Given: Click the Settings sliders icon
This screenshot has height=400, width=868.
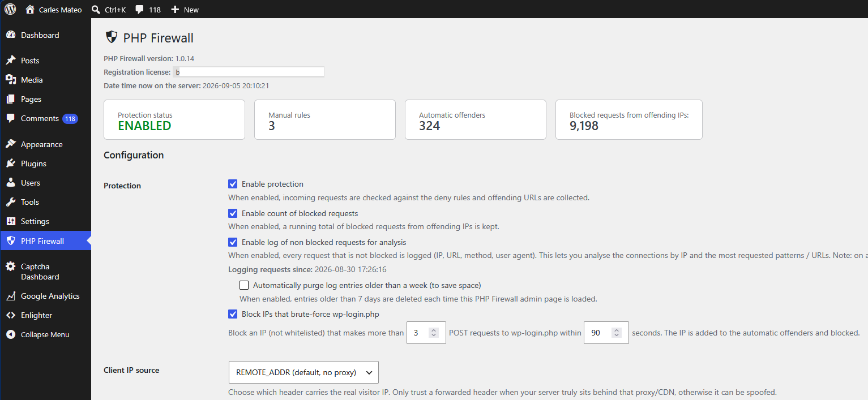Looking at the screenshot, I should pos(11,221).
